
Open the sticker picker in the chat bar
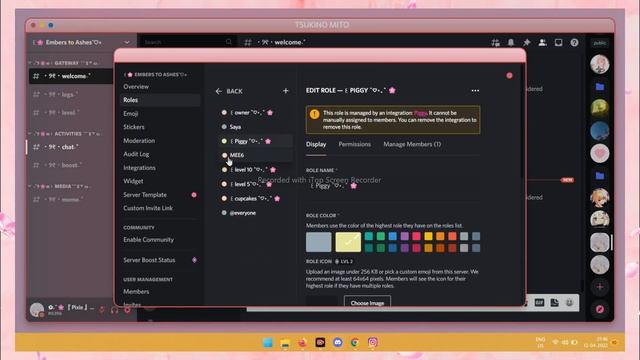click(x=554, y=302)
